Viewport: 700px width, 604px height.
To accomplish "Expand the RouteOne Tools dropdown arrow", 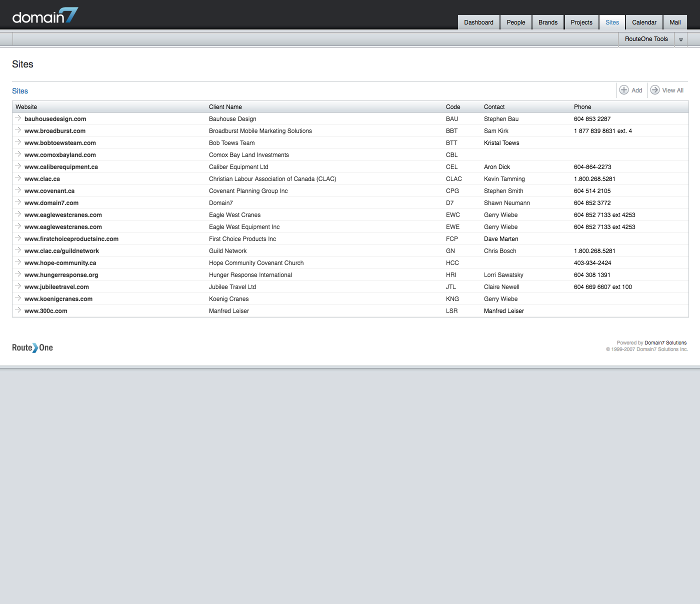I will click(680, 39).
